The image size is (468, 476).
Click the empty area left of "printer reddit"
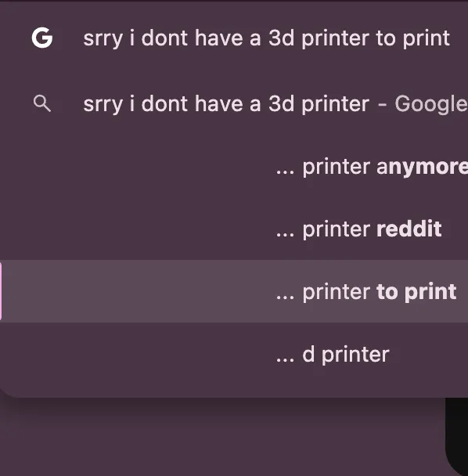click(x=137, y=229)
